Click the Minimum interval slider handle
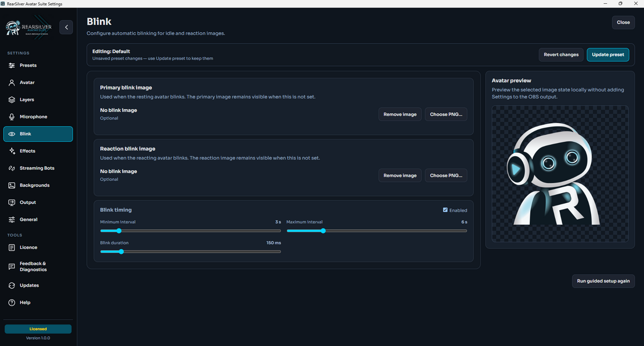This screenshot has height=346, width=644. point(119,231)
